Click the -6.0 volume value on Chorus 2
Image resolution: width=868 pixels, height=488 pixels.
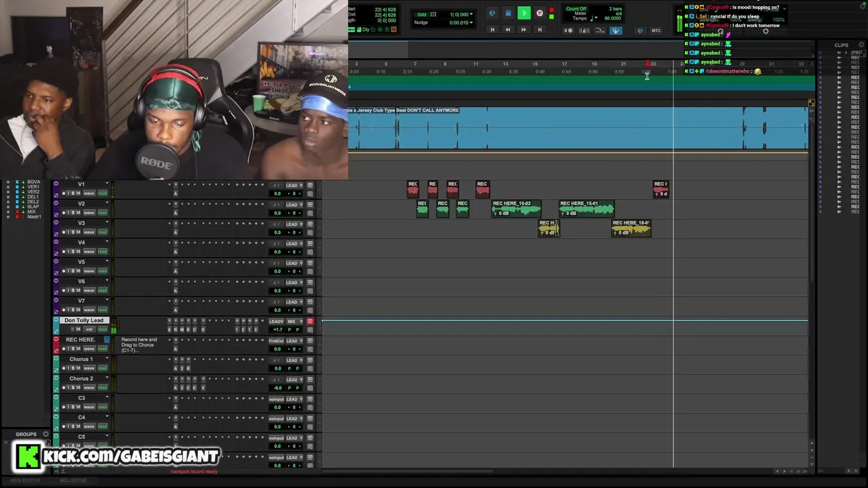coord(277,388)
